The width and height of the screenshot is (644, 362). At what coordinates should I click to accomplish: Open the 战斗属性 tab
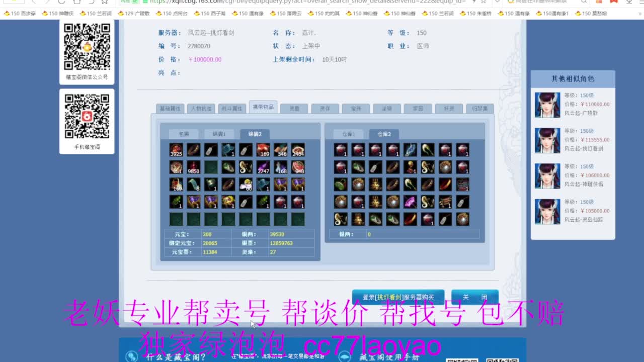(232, 109)
